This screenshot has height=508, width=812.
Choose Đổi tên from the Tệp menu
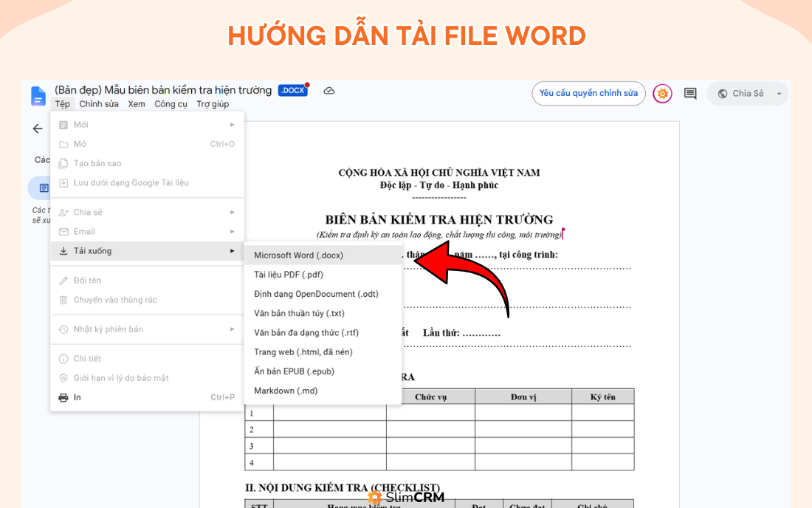pyautogui.click(x=147, y=281)
